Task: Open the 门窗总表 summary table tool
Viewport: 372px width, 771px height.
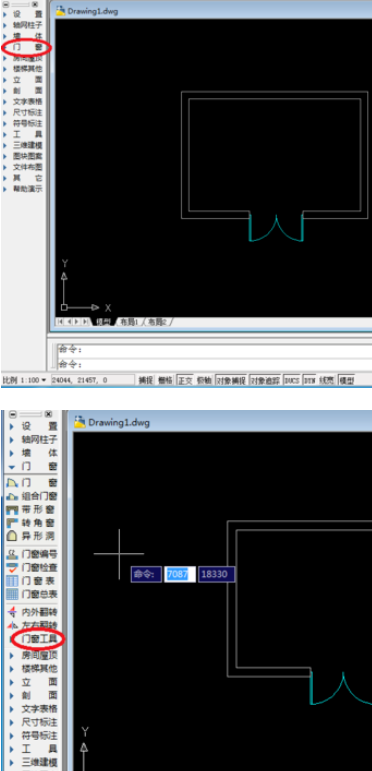Action: coord(32,594)
